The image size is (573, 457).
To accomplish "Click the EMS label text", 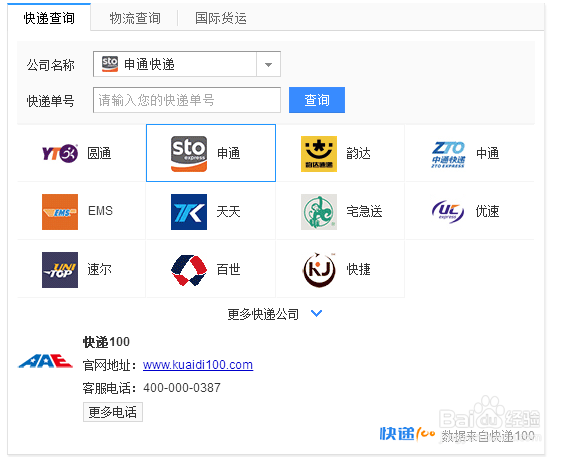I will pos(100,211).
